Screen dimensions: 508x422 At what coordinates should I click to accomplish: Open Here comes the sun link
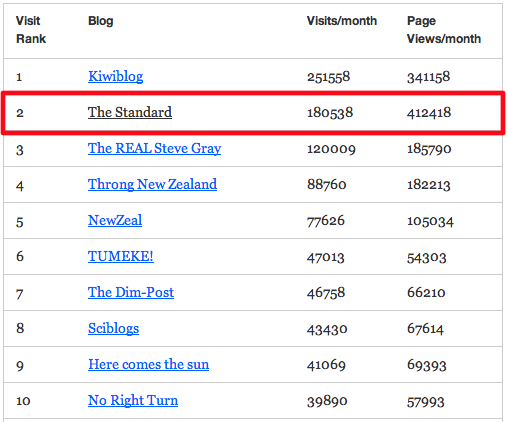(148, 364)
